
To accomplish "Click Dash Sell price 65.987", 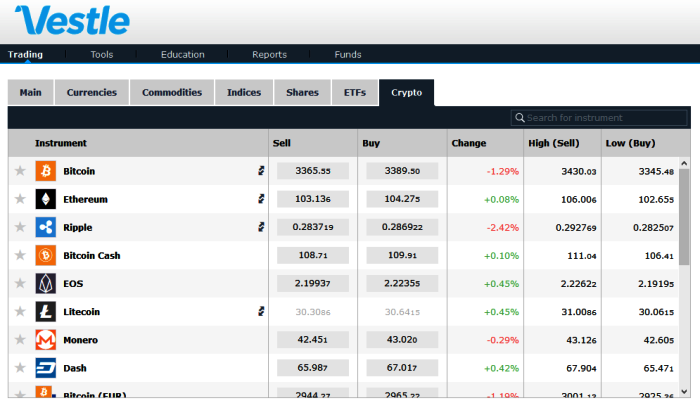I will (x=312, y=368).
